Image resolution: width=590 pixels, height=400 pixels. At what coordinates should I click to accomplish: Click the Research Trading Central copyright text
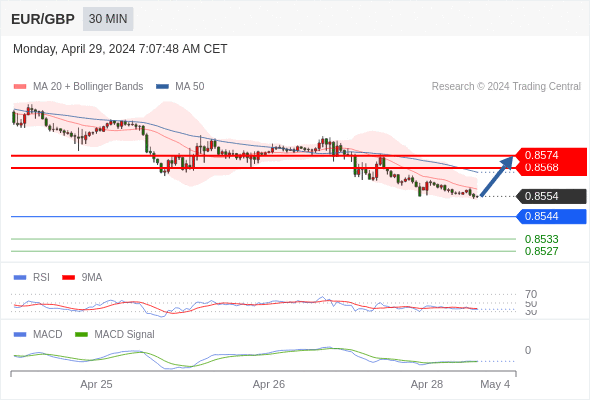click(506, 87)
